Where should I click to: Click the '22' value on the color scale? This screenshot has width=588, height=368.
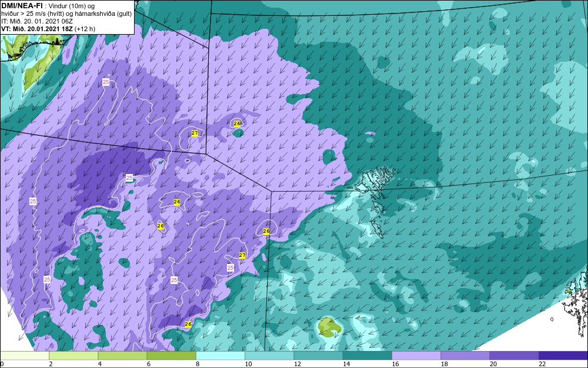tap(542, 364)
